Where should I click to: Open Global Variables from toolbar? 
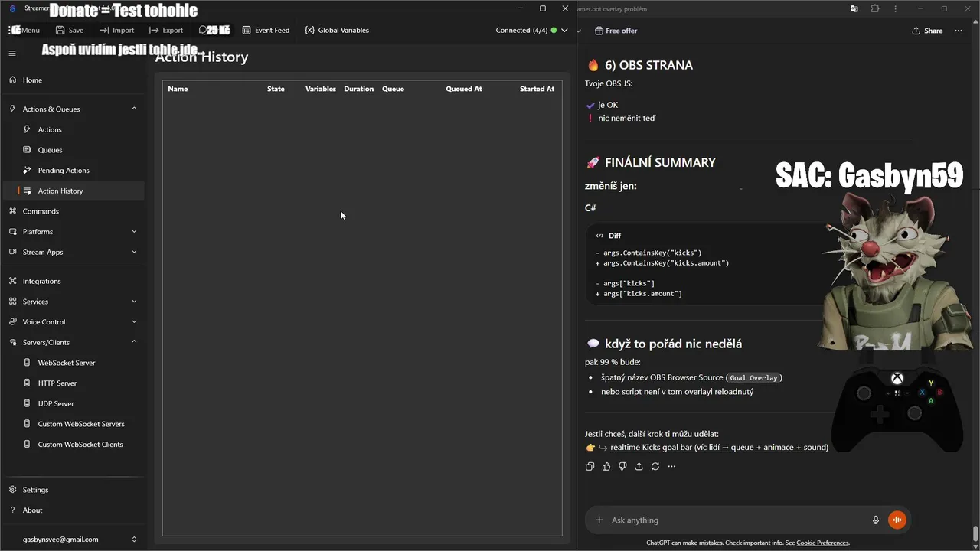click(337, 31)
